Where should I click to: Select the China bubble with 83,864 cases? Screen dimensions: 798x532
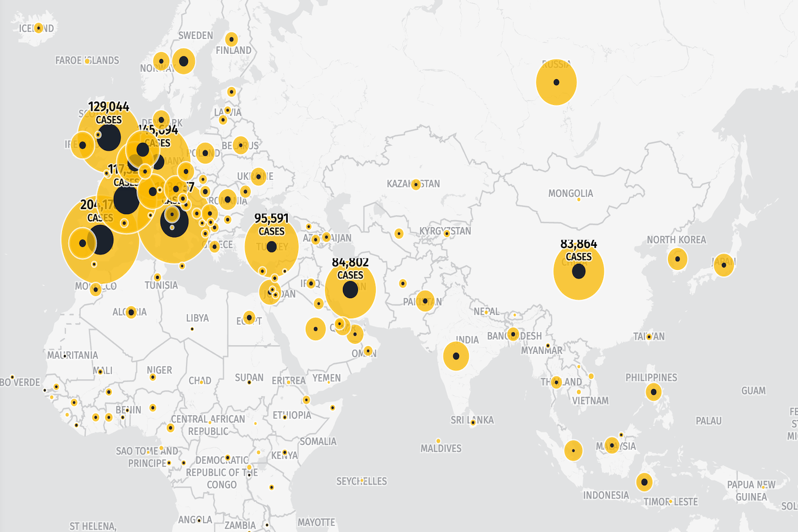[x=578, y=271]
